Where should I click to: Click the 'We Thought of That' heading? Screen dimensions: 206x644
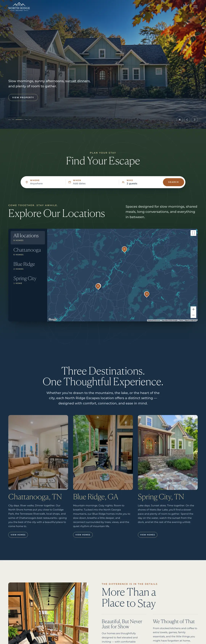coord(174,621)
